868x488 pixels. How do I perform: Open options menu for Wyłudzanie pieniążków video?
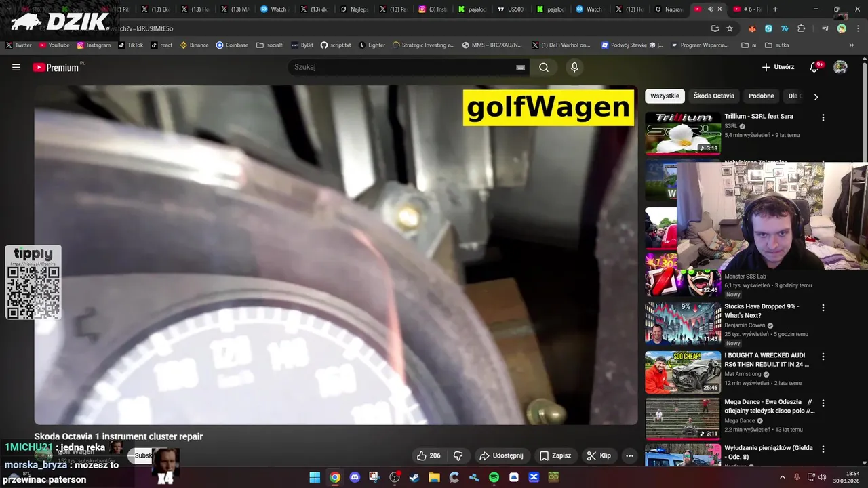823,449
